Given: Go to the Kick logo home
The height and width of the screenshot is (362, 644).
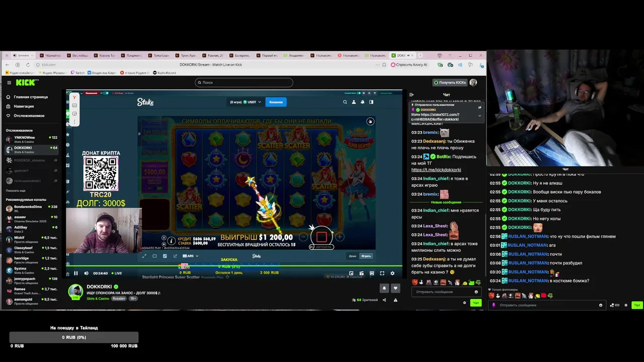Looking at the screenshot, I should tap(27, 82).
